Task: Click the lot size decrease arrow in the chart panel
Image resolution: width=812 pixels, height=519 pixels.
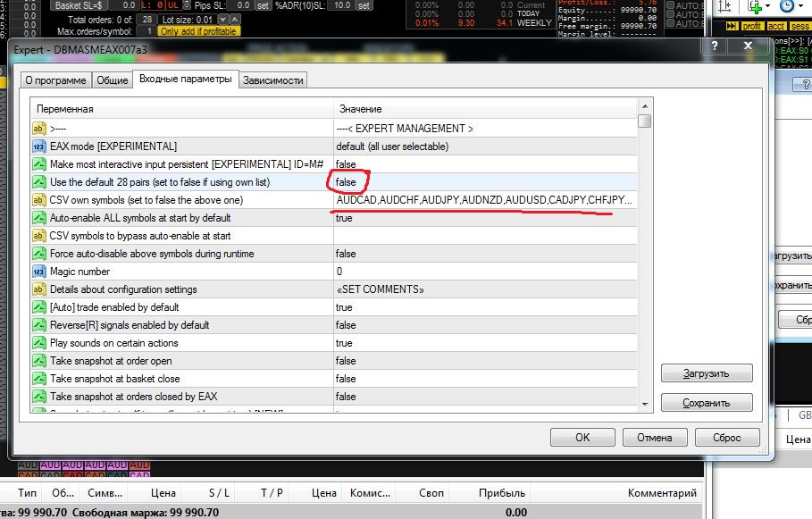Action: point(222,20)
